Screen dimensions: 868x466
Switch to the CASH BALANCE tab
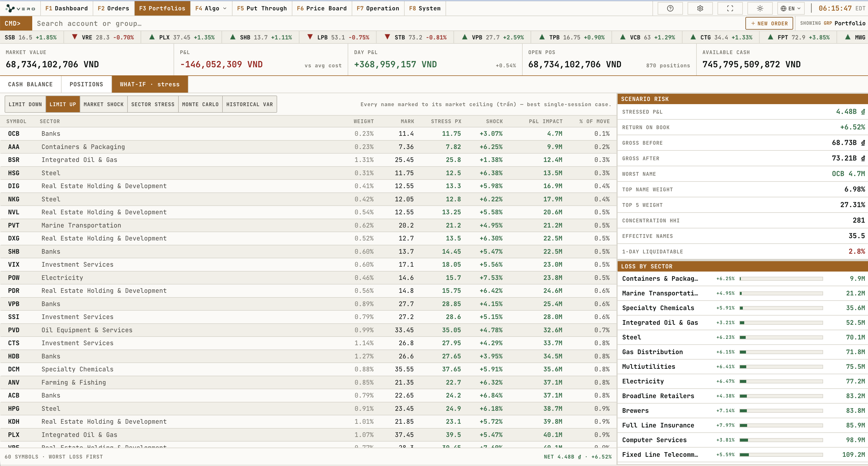(30, 84)
